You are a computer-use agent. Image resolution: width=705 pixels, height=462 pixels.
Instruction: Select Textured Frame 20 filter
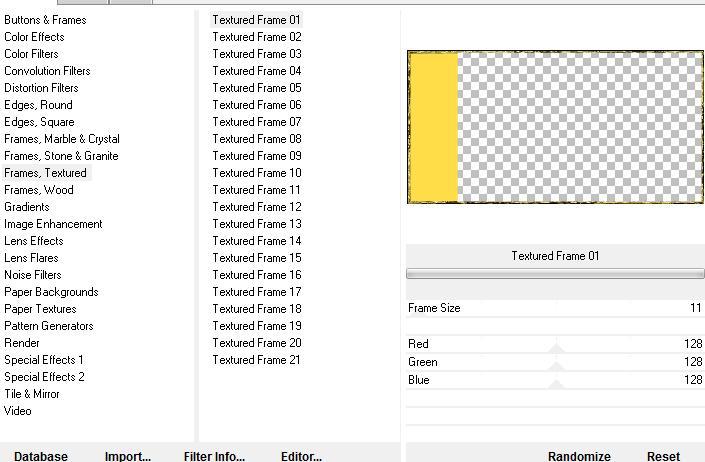(256, 343)
